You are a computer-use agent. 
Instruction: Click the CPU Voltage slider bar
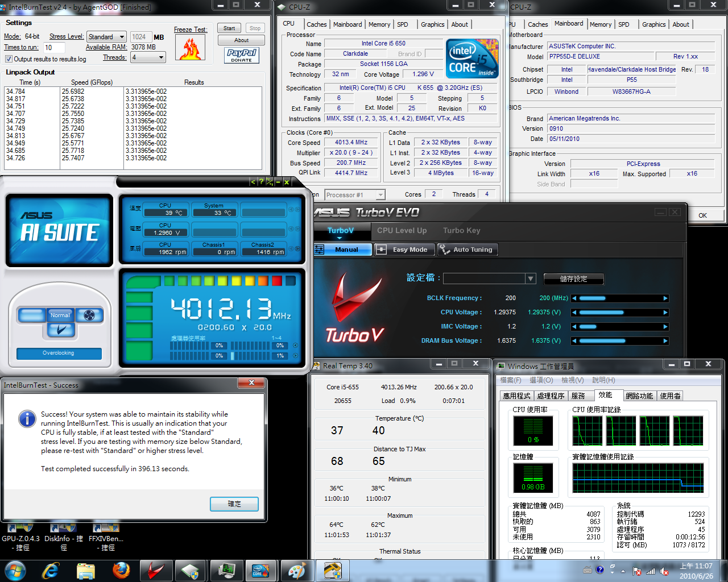click(620, 313)
